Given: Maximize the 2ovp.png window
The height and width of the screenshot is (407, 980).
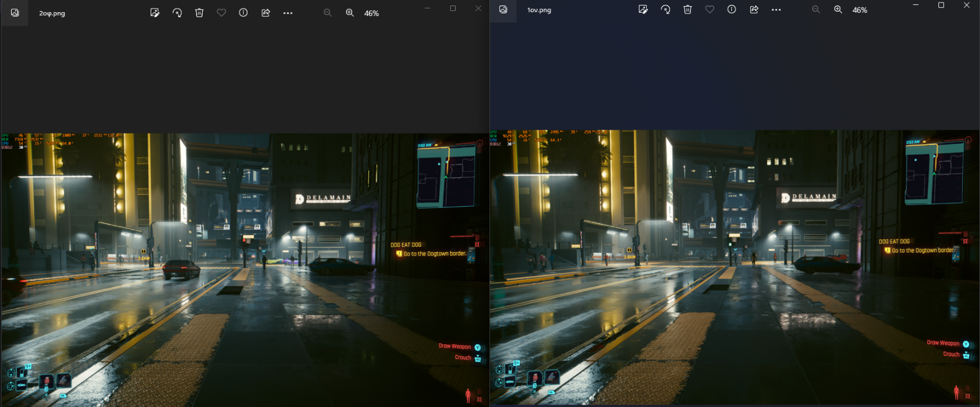Looking at the screenshot, I should pos(453,8).
